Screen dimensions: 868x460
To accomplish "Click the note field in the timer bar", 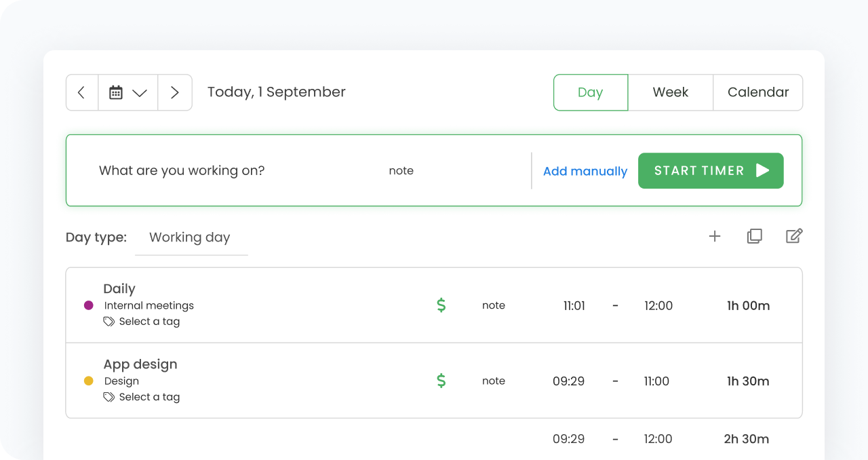I will point(401,170).
